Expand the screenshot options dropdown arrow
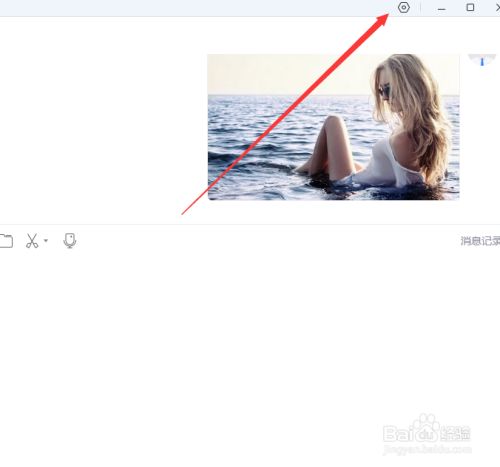 point(46,240)
